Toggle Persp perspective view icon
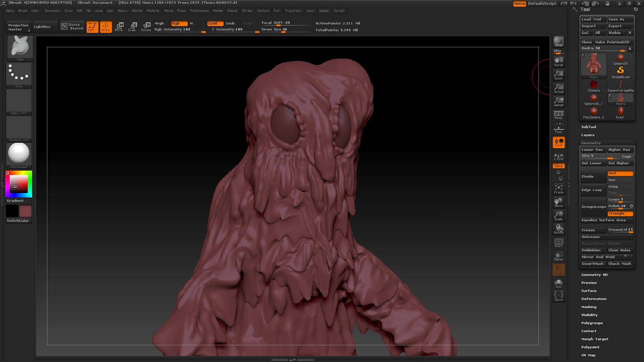The height and width of the screenshot is (362, 644). 559,115
